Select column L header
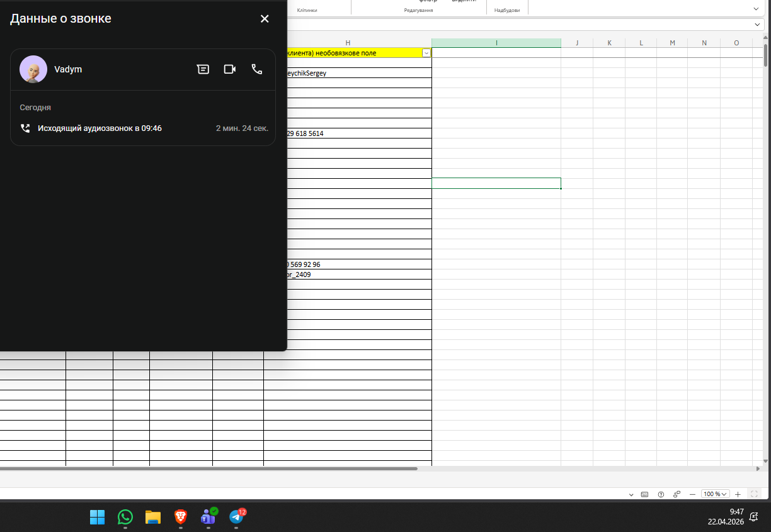Image resolution: width=771 pixels, height=532 pixels. pyautogui.click(x=641, y=43)
